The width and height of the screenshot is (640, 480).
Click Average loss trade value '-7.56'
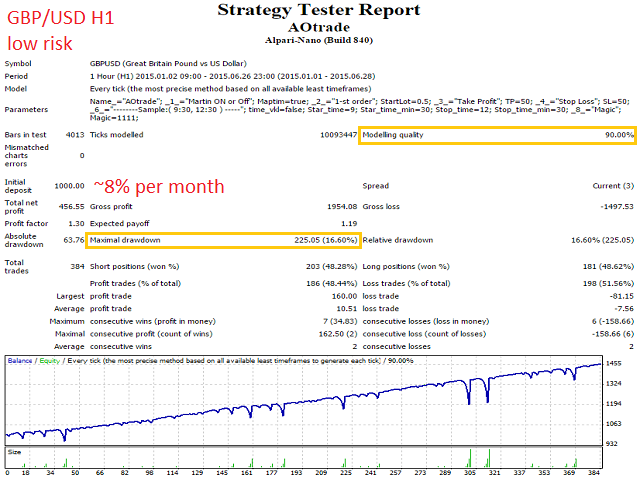click(x=624, y=309)
